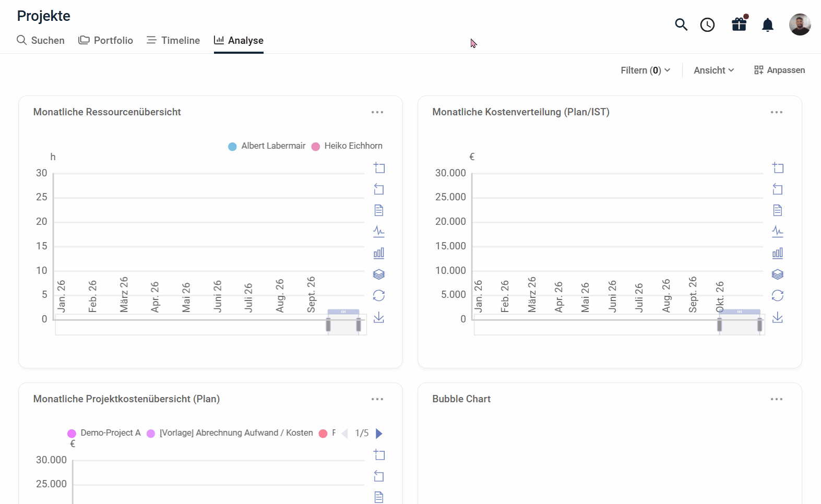Switch Kostenverteilung chart to line type

(x=778, y=231)
